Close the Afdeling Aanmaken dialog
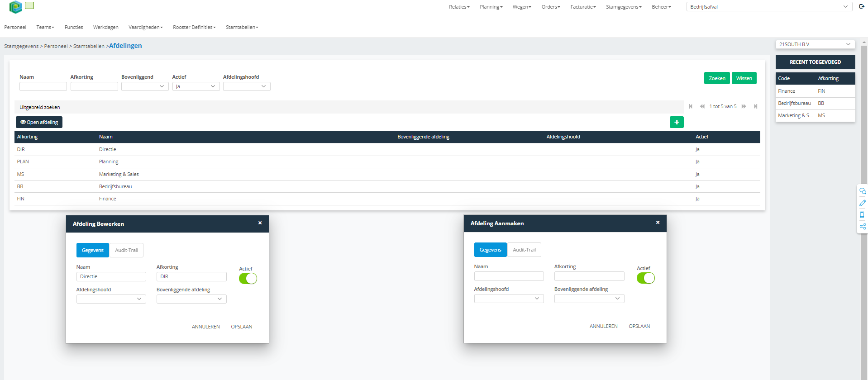 click(x=658, y=223)
